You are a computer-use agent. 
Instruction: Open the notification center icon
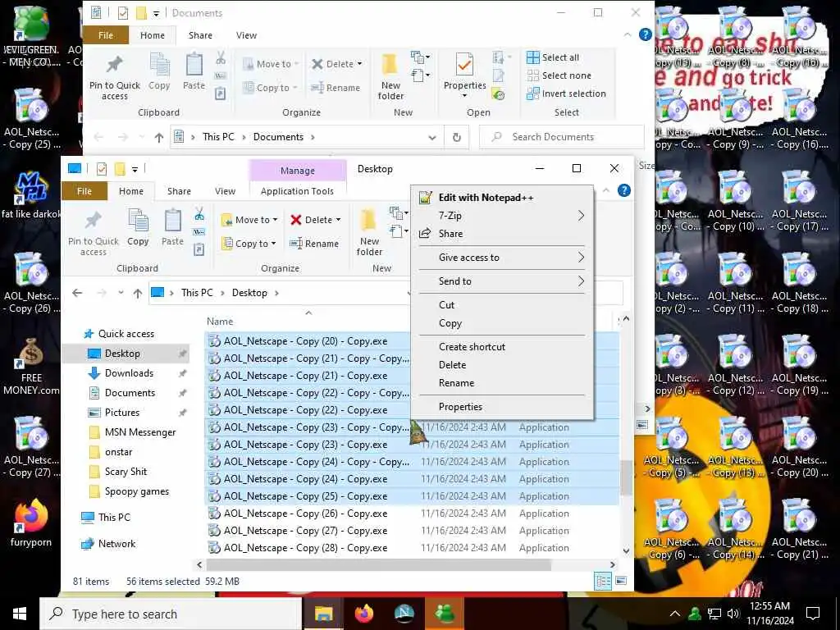[x=813, y=614]
